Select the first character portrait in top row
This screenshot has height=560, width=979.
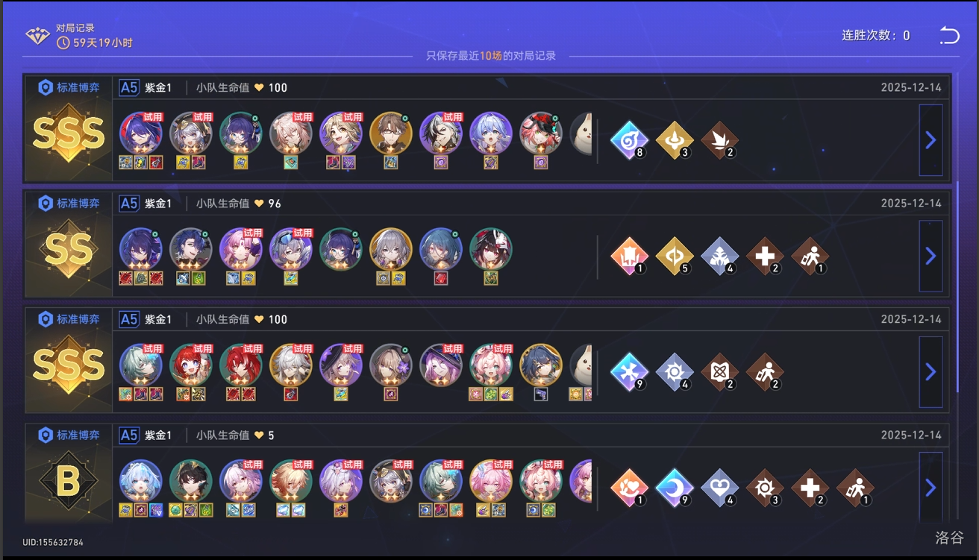tap(141, 133)
